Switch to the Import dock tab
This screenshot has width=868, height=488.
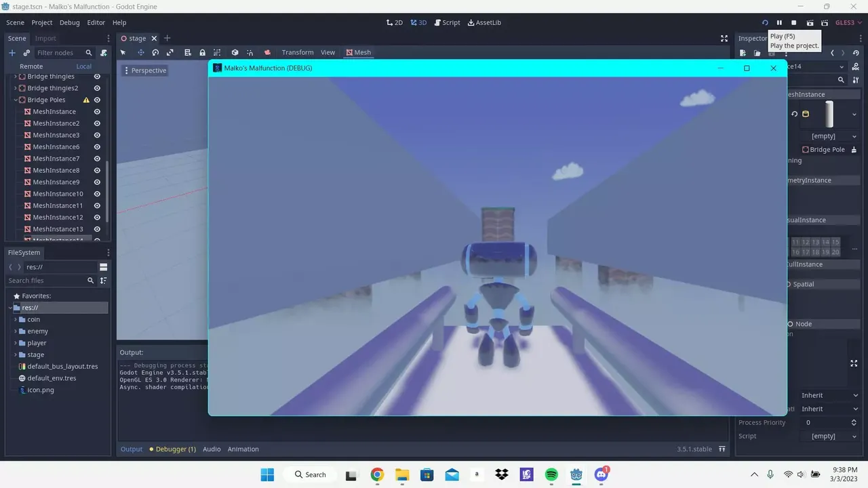(x=45, y=39)
